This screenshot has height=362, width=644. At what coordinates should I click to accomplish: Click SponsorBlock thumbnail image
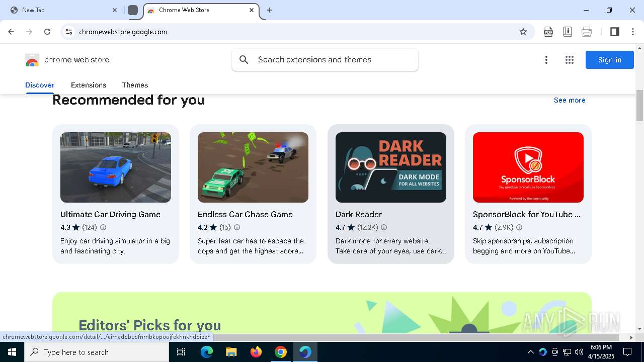[528, 167]
